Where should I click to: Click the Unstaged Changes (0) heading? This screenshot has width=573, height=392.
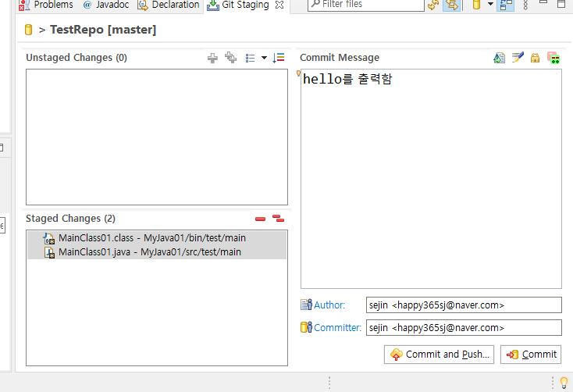[77, 58]
